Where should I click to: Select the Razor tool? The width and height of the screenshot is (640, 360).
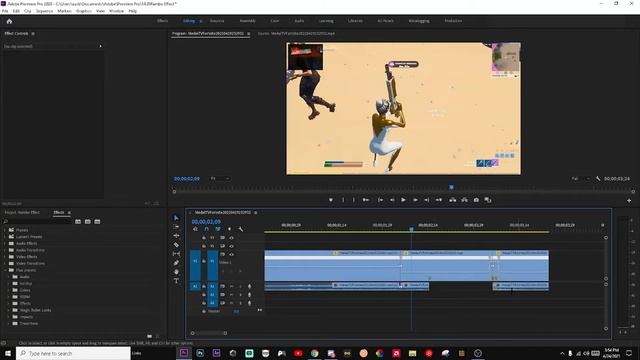coord(176,245)
